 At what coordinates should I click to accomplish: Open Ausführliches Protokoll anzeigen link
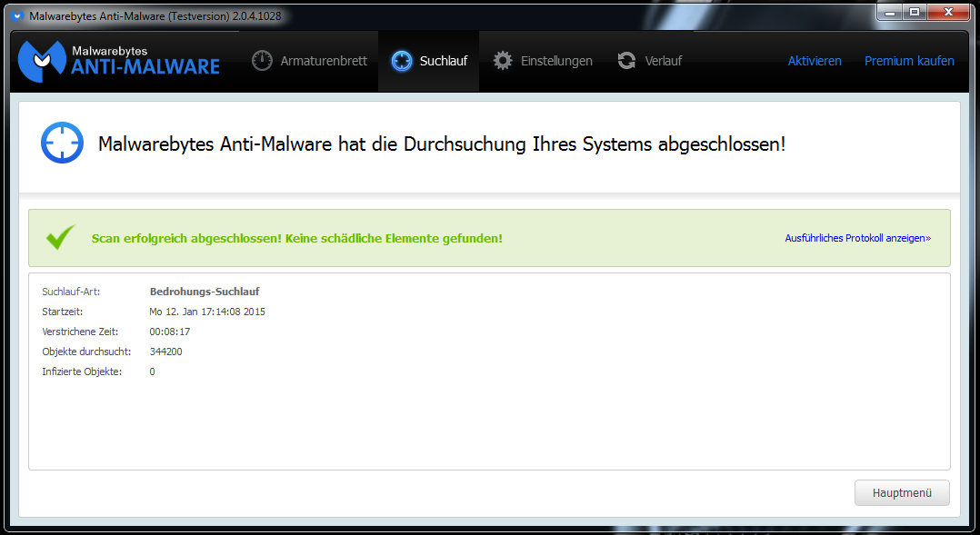click(x=858, y=238)
